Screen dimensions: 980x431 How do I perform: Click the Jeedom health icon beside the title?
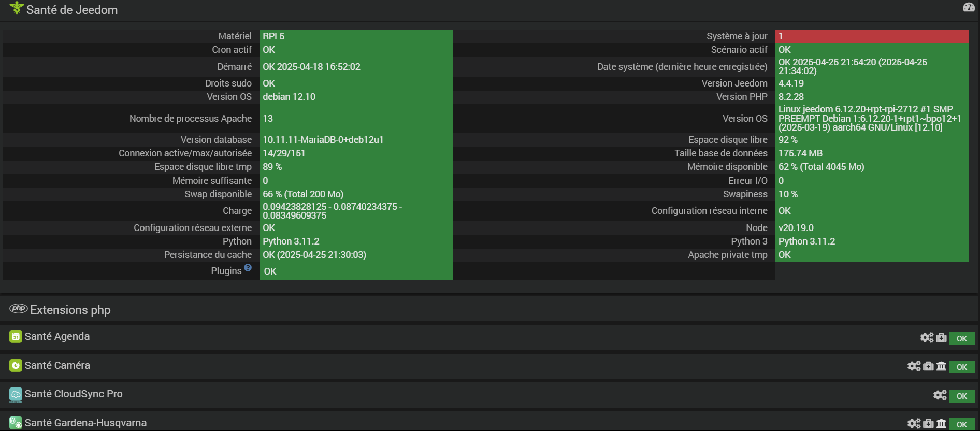click(x=17, y=8)
